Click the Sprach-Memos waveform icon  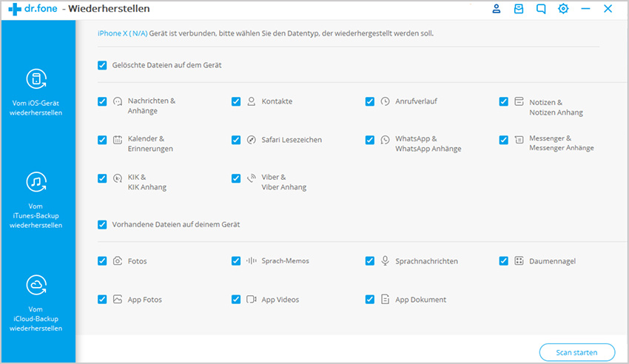tap(251, 260)
